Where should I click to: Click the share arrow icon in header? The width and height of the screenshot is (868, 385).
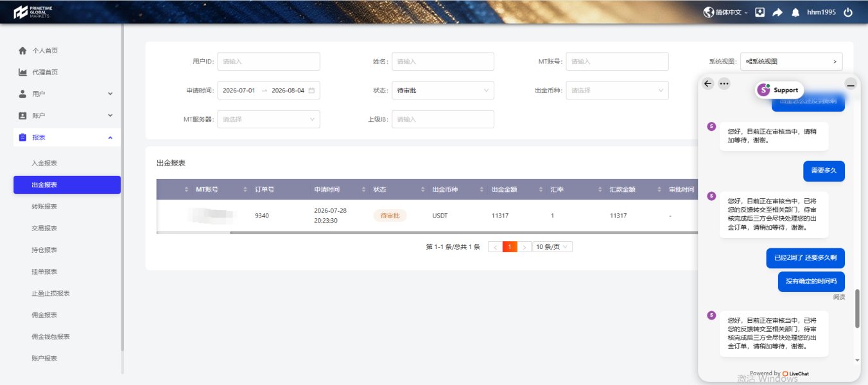click(777, 12)
